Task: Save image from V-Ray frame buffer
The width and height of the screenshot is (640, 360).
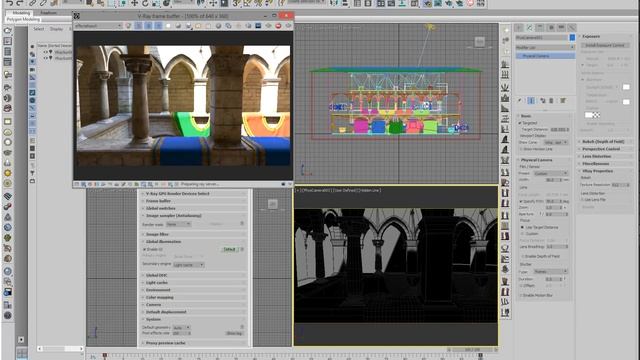Action: pyautogui.click(x=189, y=26)
